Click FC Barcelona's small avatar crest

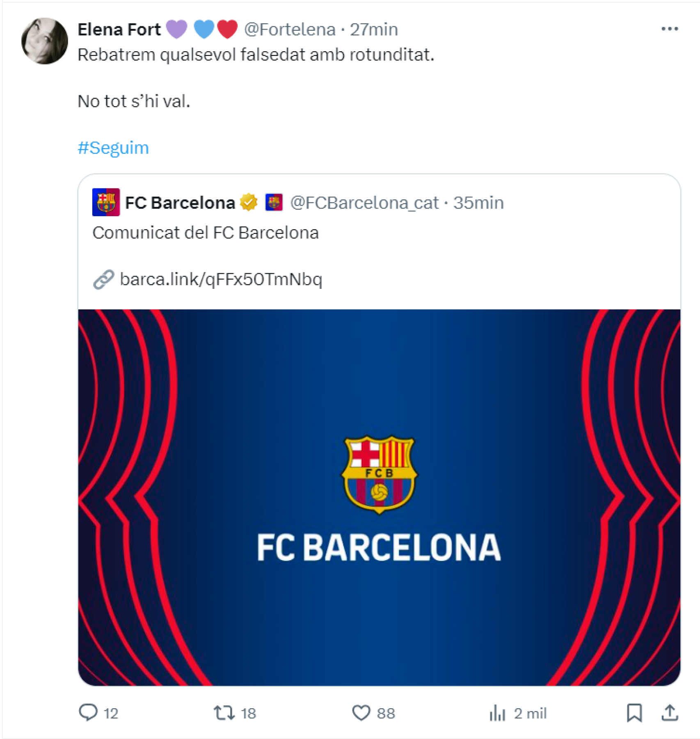coord(106,202)
